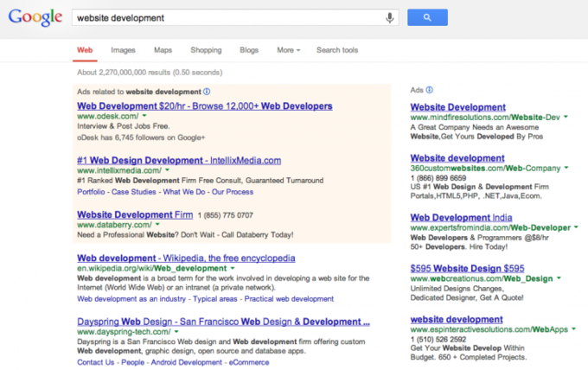Expand dropdown arrow next to mindfiresolutions.com URL
The height and width of the screenshot is (370, 588).
[566, 117]
